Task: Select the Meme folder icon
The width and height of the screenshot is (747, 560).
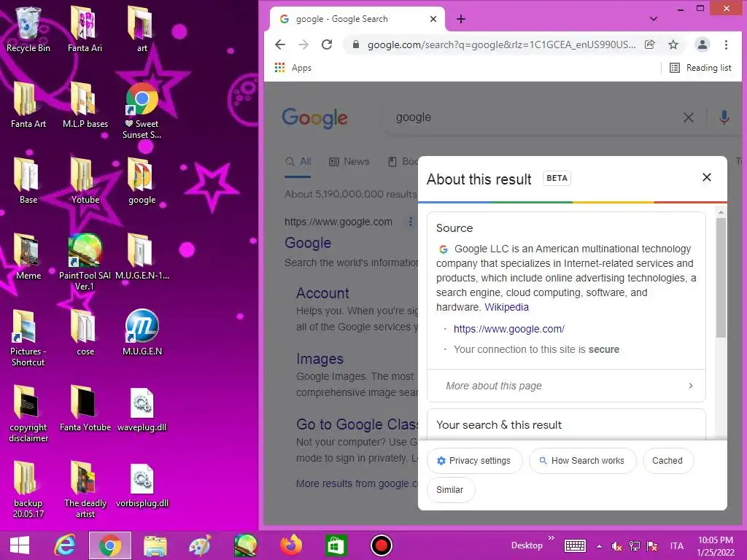Action: click(x=28, y=257)
